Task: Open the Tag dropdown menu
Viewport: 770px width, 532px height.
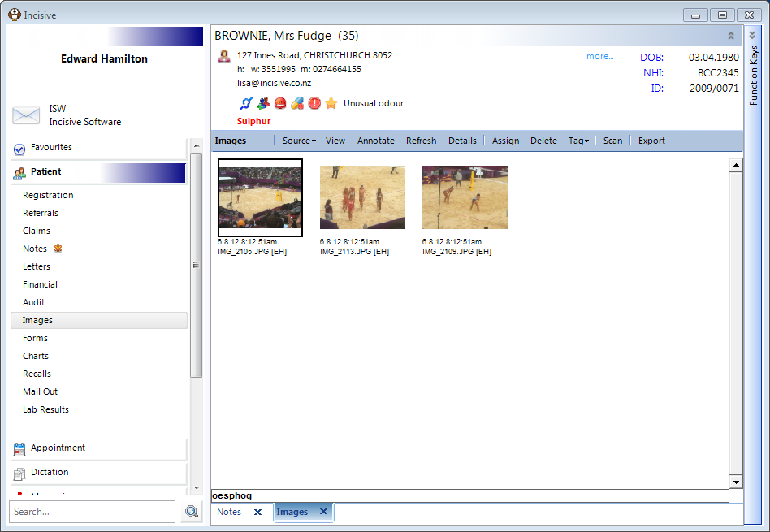Action: 578,141
